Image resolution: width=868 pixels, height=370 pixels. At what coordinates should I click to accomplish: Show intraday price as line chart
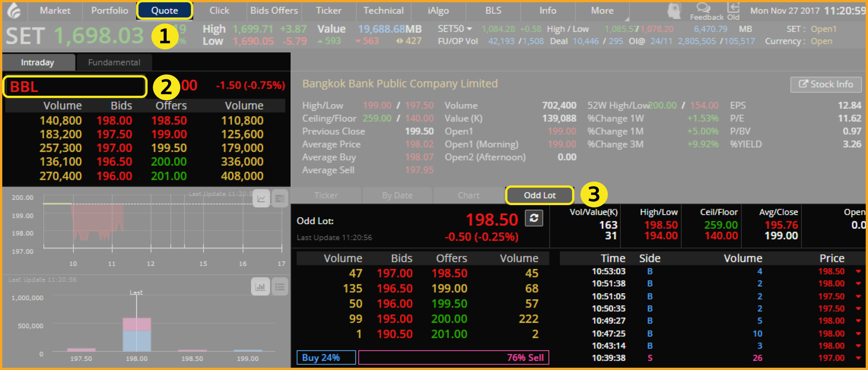[261, 198]
